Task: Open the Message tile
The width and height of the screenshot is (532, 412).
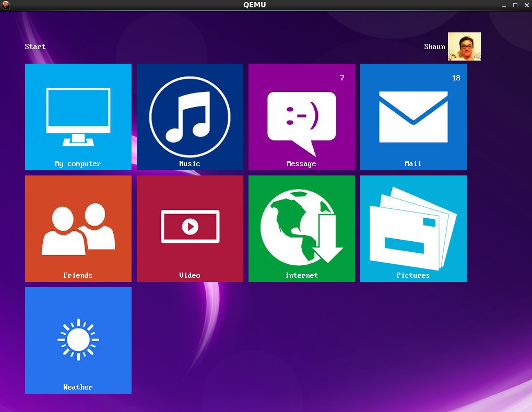Action: tap(302, 117)
